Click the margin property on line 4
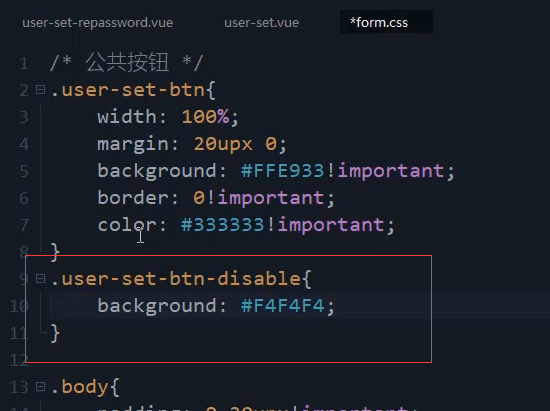Viewport: 550px width, 411px height. coord(133,144)
